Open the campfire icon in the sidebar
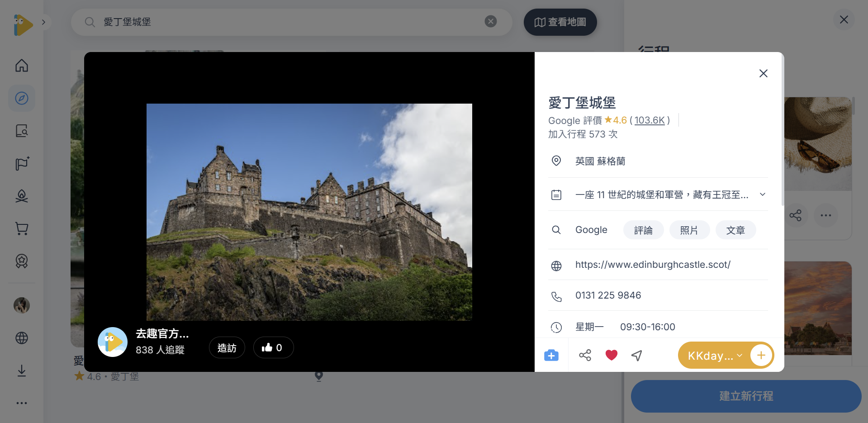The image size is (868, 423). tap(22, 196)
